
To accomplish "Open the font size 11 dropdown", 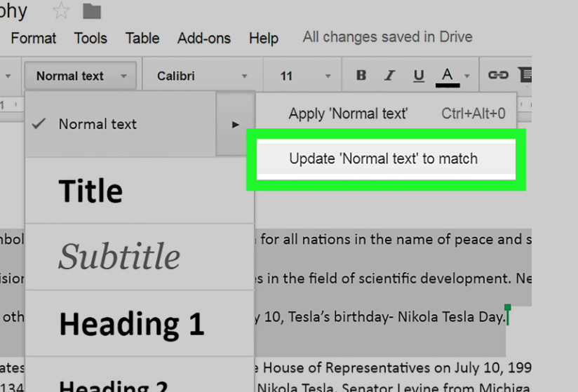I will [305, 76].
